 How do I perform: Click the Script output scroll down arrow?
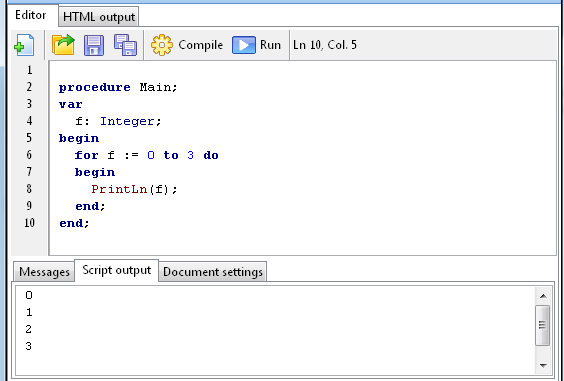[x=543, y=366]
